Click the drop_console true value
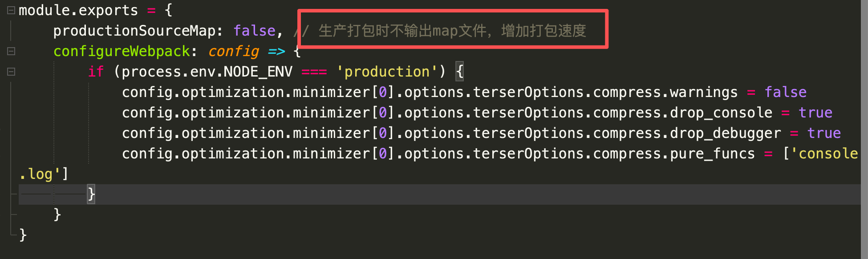This screenshot has width=868, height=259. pos(815,113)
